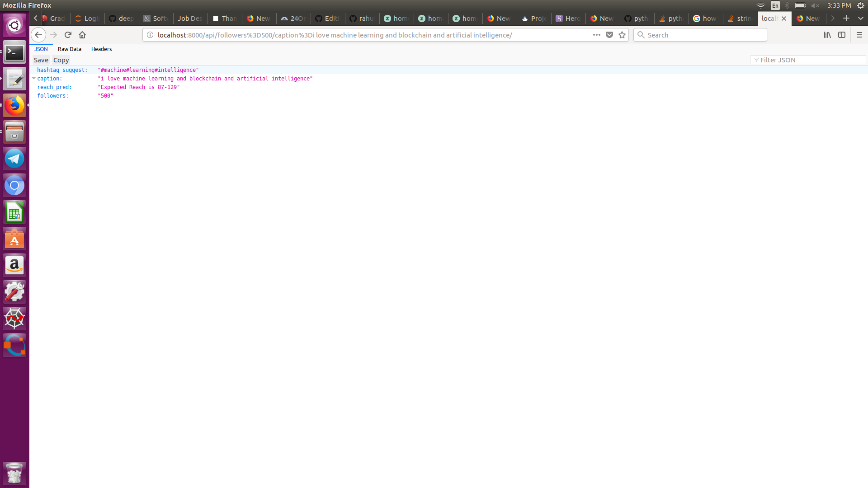Go back to the previous page

[38, 35]
